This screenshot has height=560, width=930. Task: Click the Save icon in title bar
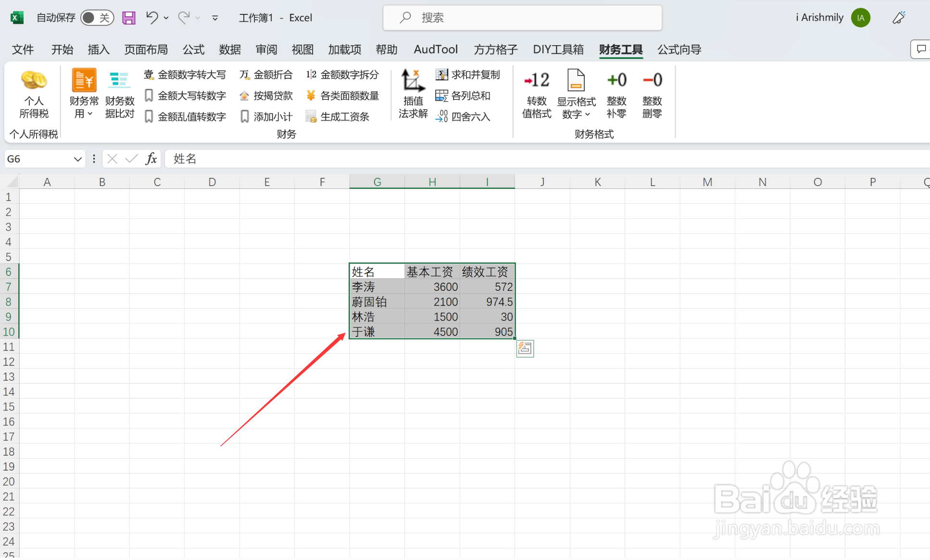point(128,18)
